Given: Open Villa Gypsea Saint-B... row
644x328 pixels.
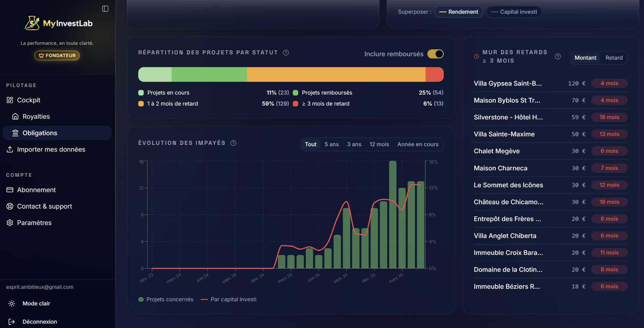Looking at the screenshot, I should tap(550, 84).
